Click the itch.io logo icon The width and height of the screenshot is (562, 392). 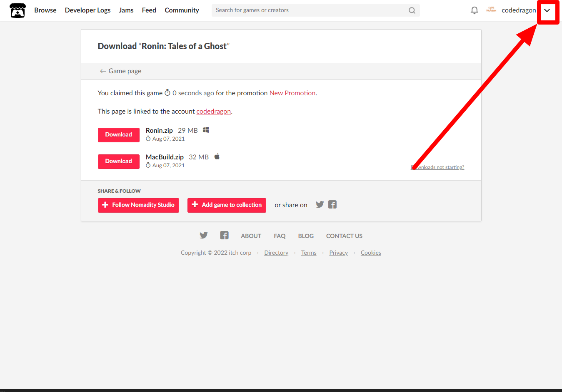coord(17,10)
